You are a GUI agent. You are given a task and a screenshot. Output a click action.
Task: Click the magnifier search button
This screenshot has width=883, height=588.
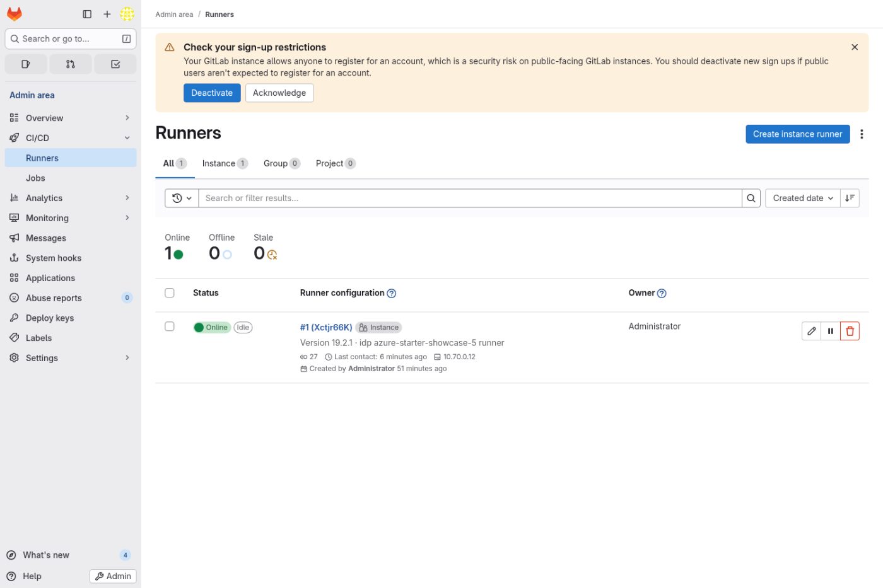pyautogui.click(x=751, y=198)
